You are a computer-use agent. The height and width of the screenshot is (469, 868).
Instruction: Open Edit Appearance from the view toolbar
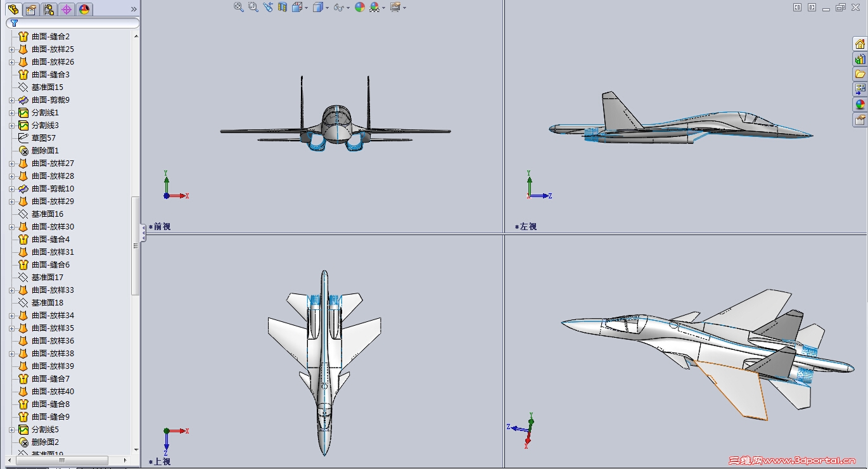360,7
